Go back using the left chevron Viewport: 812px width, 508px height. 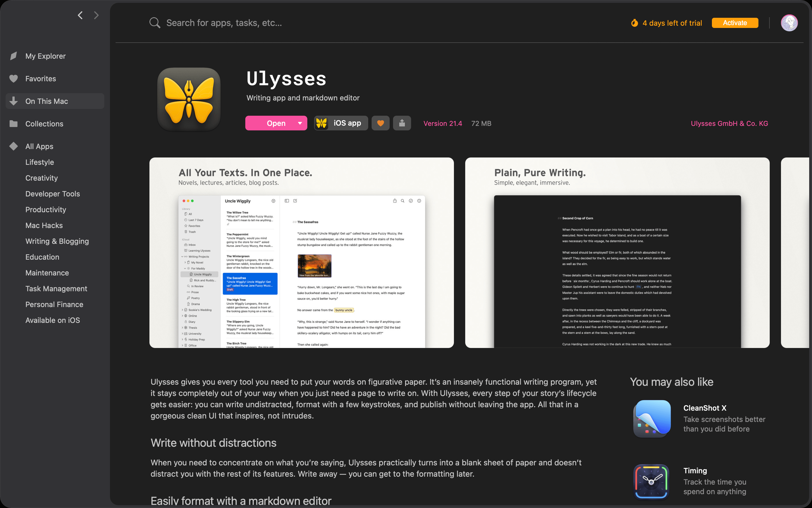(80, 16)
